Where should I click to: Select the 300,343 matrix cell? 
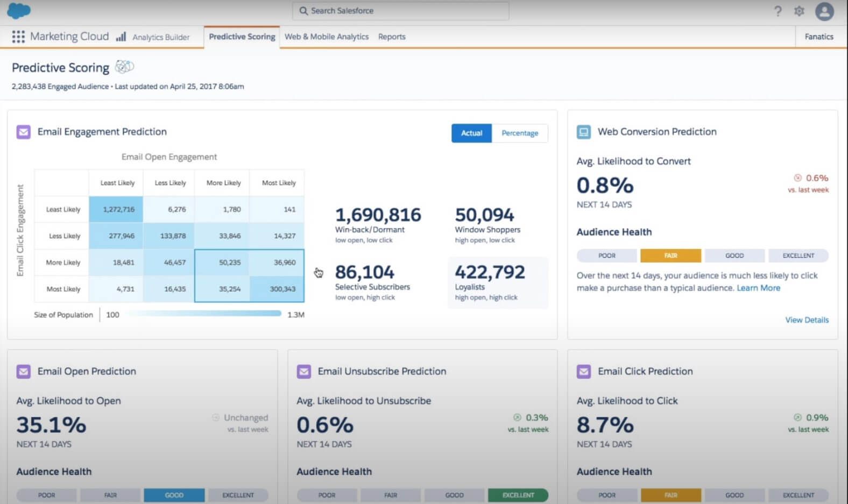[x=277, y=289]
